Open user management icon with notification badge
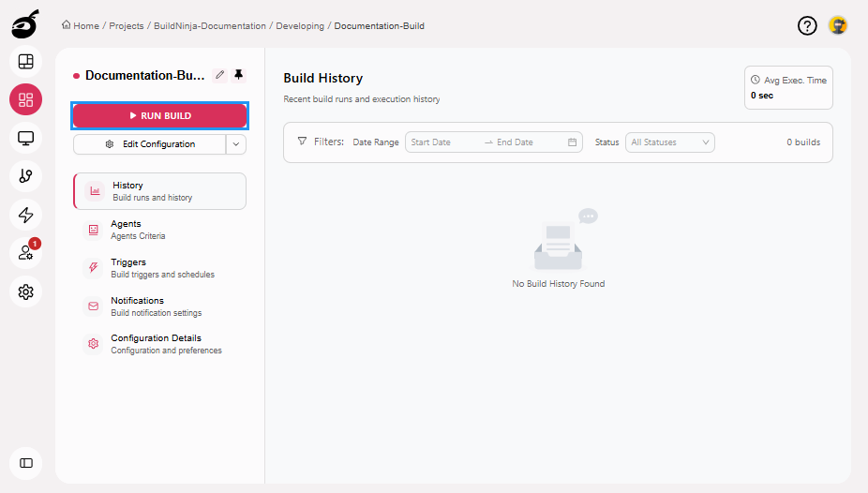 pyautogui.click(x=26, y=253)
